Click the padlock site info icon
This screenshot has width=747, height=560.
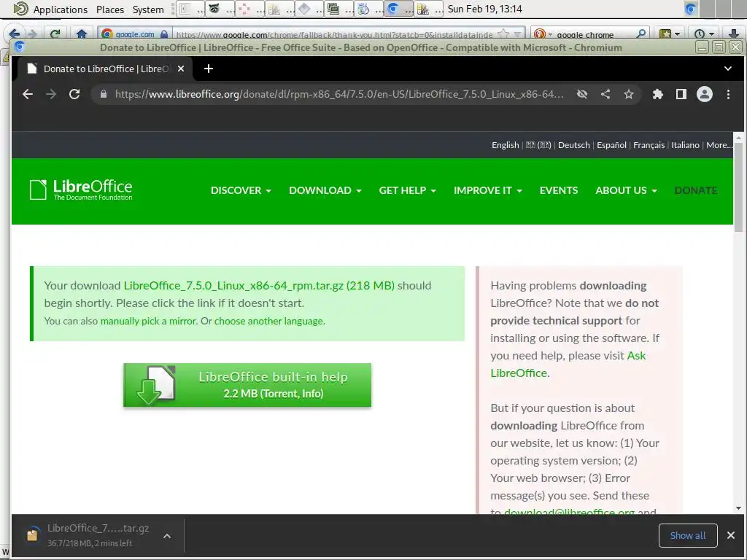pyautogui.click(x=104, y=94)
